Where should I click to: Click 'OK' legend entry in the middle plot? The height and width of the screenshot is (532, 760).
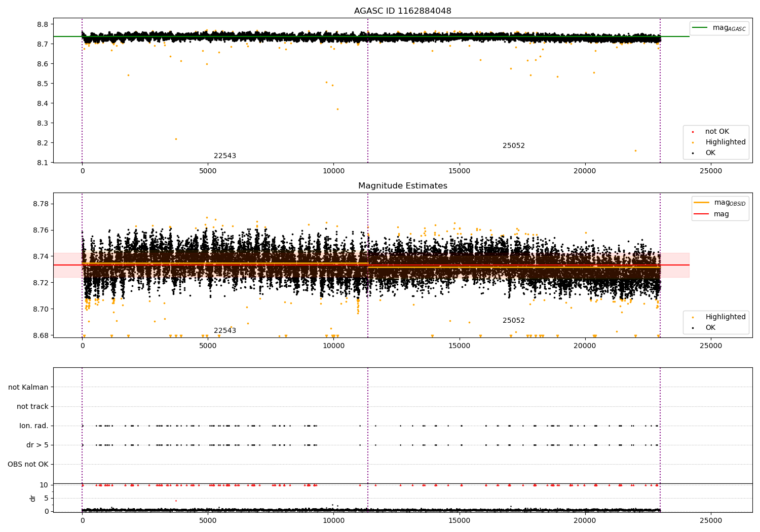coord(705,328)
